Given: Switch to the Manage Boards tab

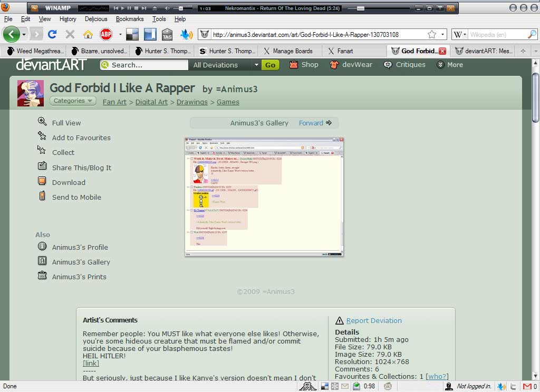Looking at the screenshot, I should click(x=292, y=51).
